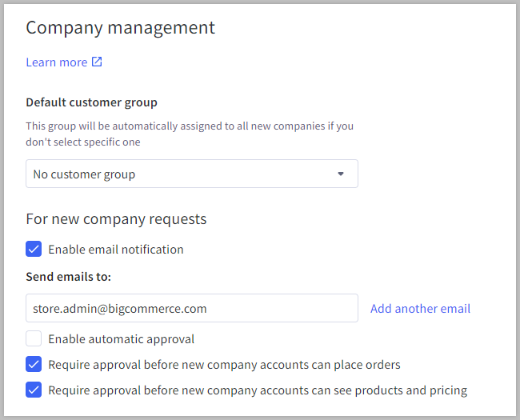Click the "see products and pricing" label text
This screenshot has width=520, height=420.
[258, 390]
